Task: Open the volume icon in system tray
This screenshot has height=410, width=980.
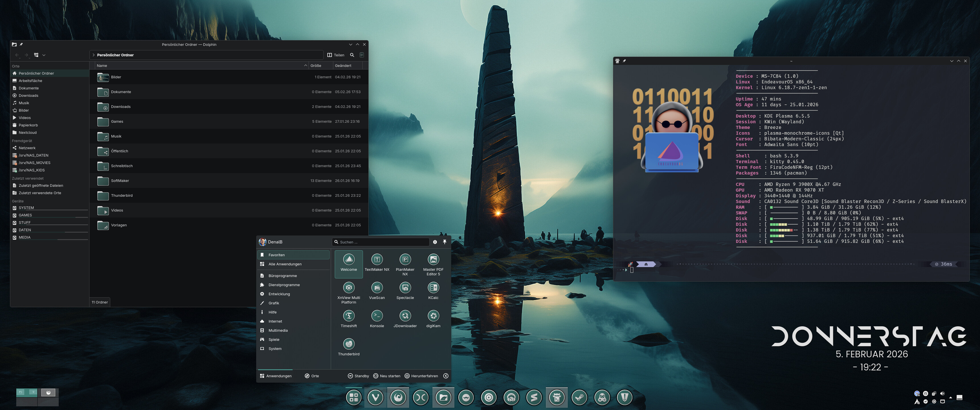Action: point(942,394)
